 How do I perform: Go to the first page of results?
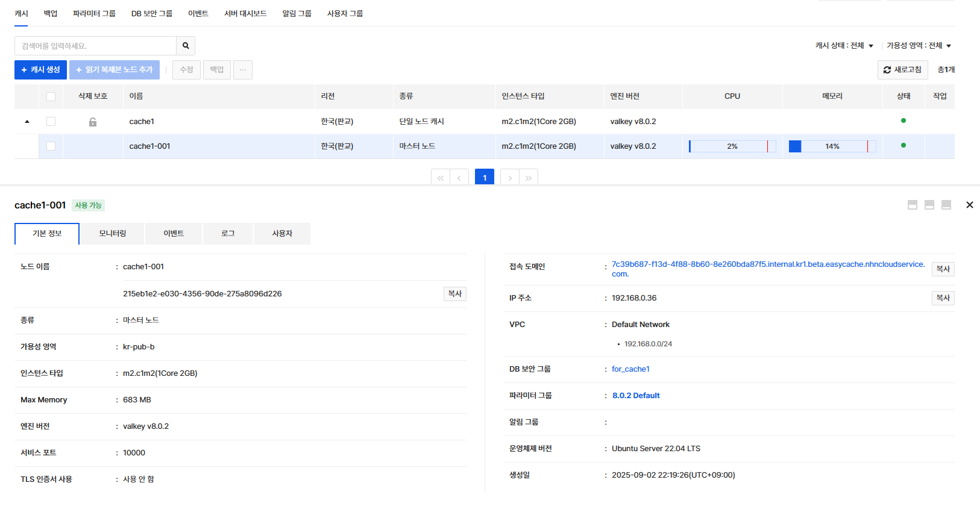(441, 178)
